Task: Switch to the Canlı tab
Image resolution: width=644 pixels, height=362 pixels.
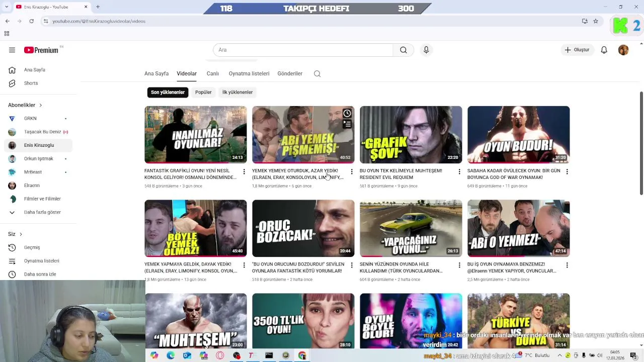Action: (x=213, y=73)
